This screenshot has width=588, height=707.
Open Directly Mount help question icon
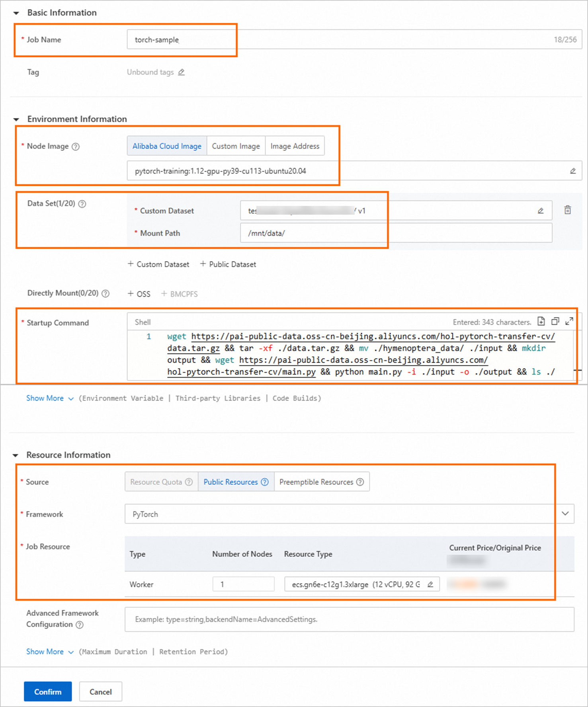105,294
